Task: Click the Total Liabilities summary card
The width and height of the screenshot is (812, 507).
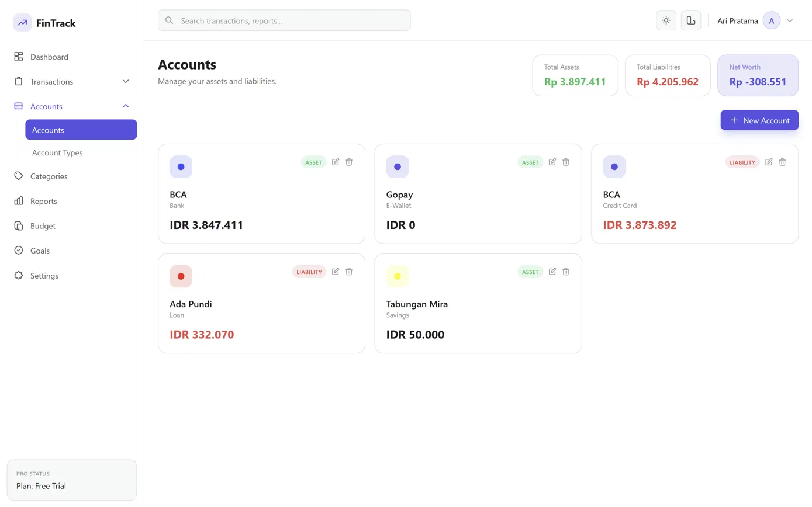Action: click(x=668, y=75)
